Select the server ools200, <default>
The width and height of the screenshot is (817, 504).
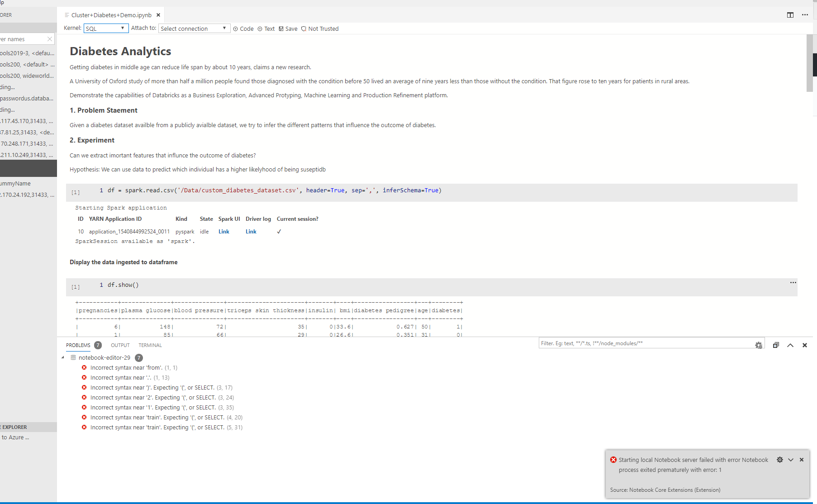tap(28, 64)
